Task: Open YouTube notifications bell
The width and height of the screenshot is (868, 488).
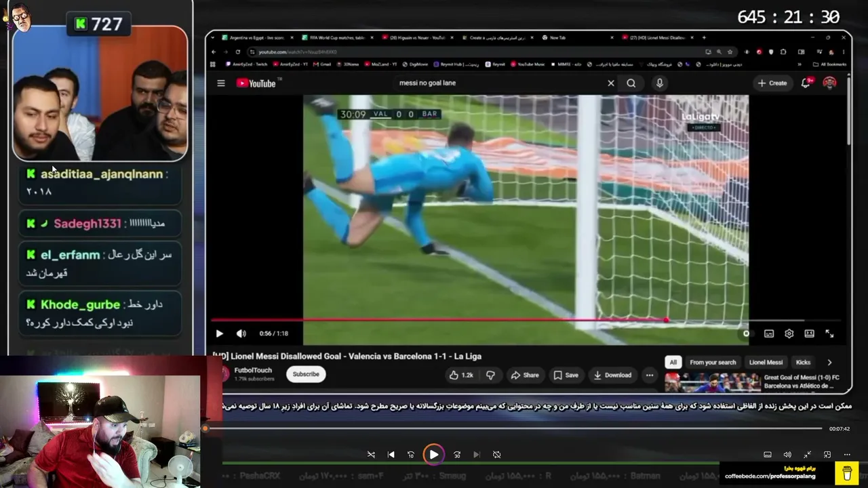Action: tap(806, 83)
